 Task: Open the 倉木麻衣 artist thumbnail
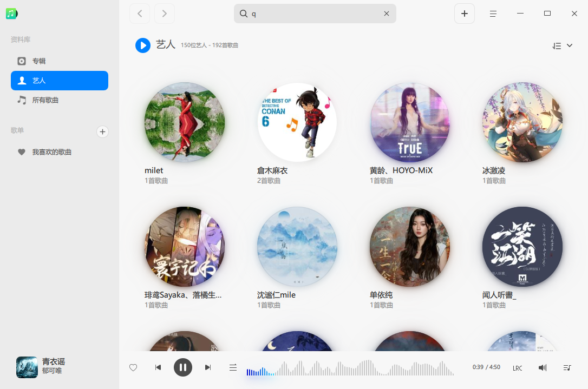click(x=297, y=122)
